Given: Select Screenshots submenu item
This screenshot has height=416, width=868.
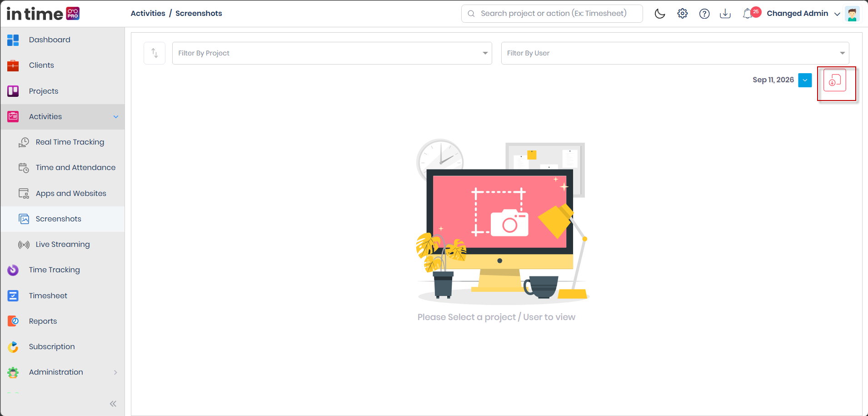Looking at the screenshot, I should point(63,219).
